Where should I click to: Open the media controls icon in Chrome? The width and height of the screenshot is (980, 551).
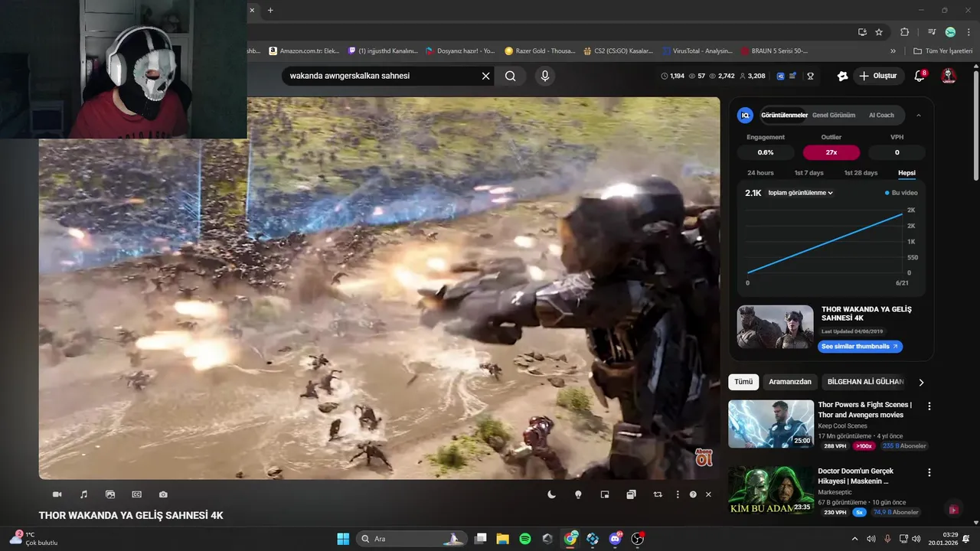pyautogui.click(x=932, y=32)
